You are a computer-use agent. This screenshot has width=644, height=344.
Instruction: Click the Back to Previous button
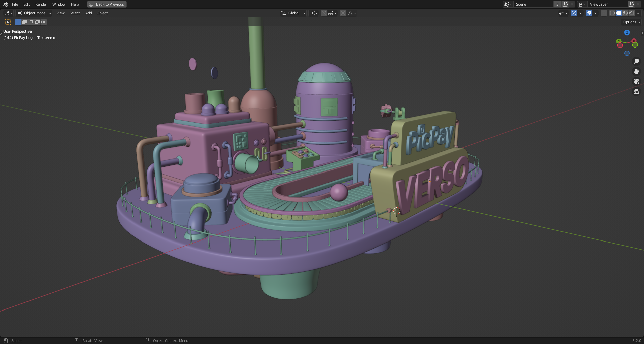click(x=107, y=4)
